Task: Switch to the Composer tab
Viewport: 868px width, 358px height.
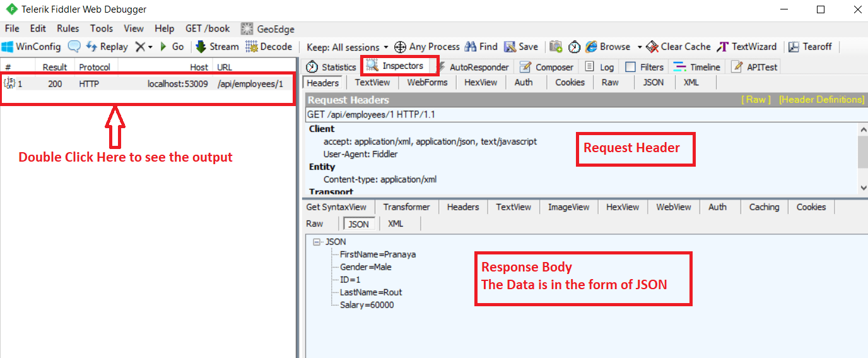Action: pos(546,67)
